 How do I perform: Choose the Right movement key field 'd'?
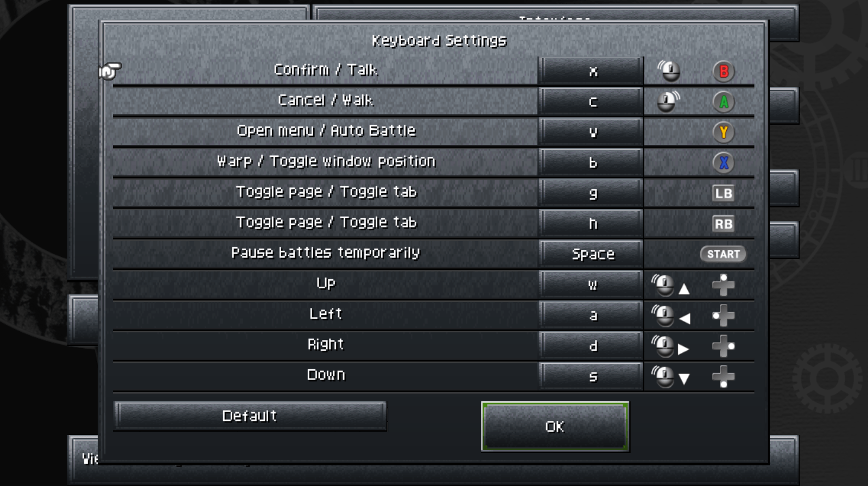[592, 346]
